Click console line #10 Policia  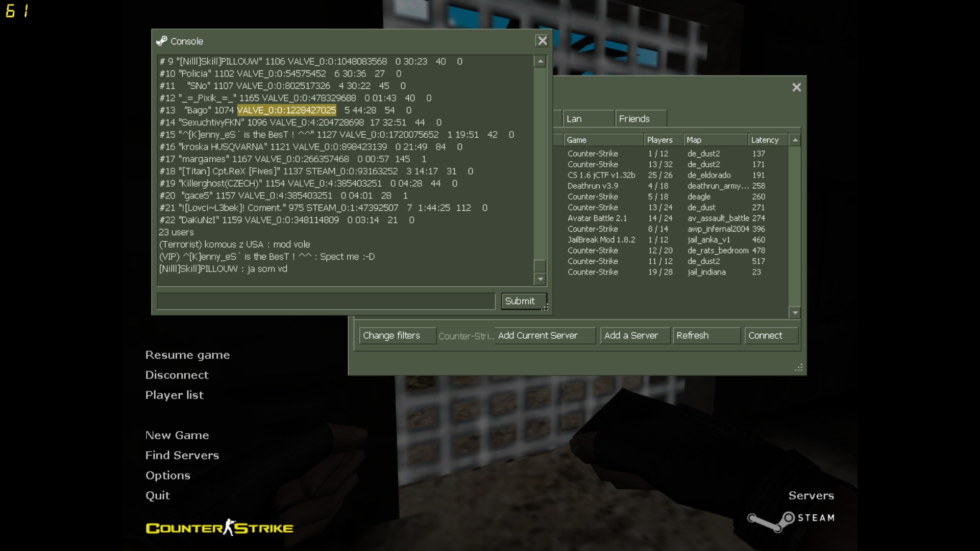280,73
